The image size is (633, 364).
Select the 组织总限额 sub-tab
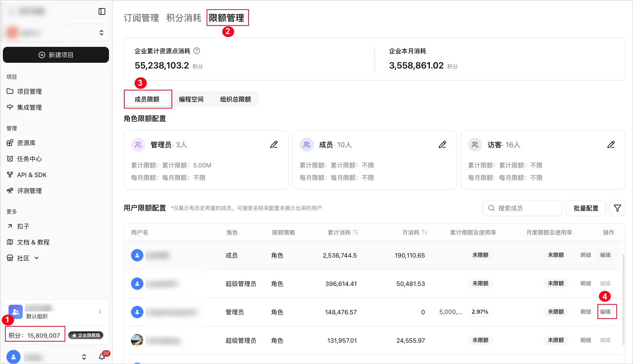coord(235,99)
